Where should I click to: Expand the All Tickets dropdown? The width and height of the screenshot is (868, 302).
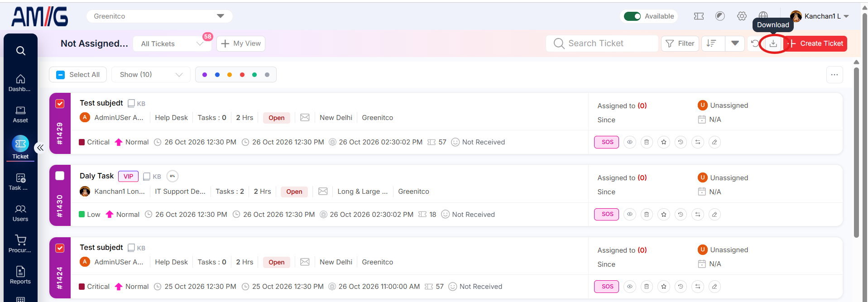click(173, 44)
